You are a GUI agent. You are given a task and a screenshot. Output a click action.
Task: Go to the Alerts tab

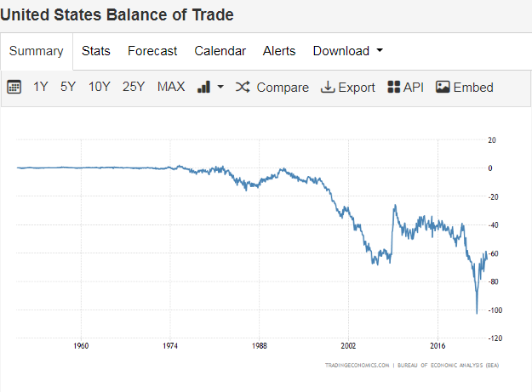(x=279, y=51)
